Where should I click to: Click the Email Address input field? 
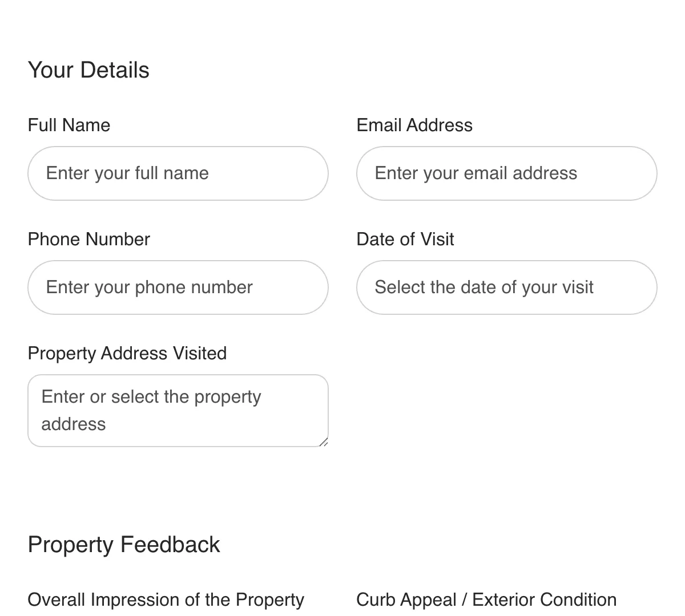(506, 173)
